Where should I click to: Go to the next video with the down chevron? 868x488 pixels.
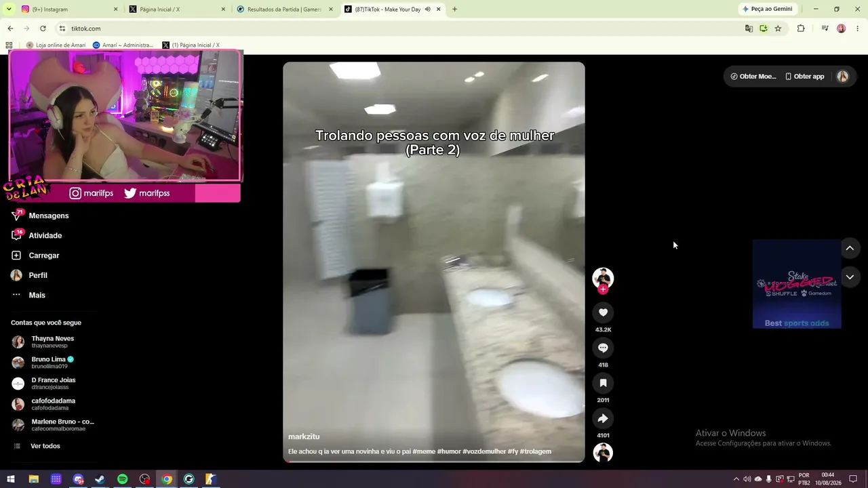tap(850, 277)
